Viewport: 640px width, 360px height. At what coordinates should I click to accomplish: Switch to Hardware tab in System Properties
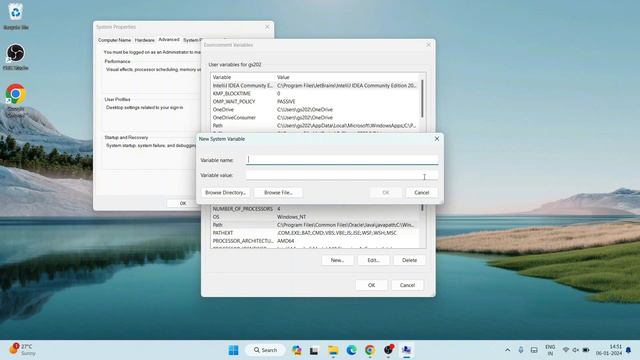pyautogui.click(x=144, y=40)
